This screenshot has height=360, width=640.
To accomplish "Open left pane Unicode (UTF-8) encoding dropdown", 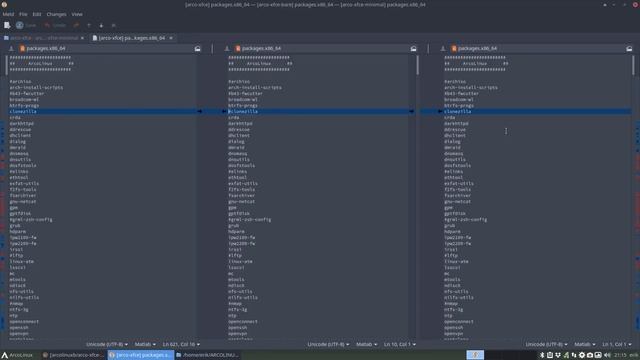I will 107,344.
